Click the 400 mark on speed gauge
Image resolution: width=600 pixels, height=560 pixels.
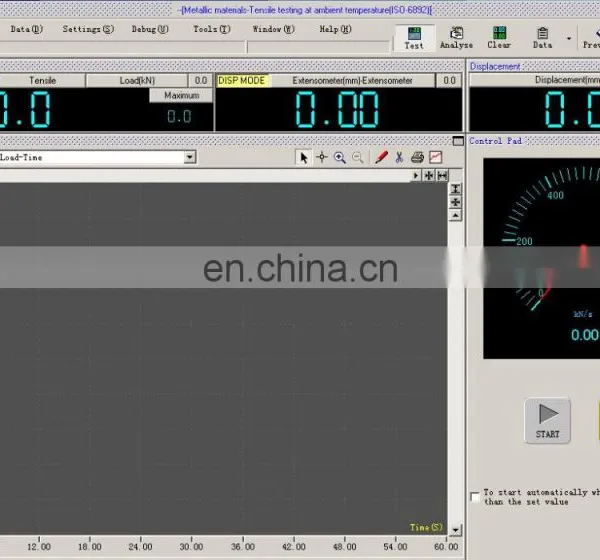pos(555,195)
